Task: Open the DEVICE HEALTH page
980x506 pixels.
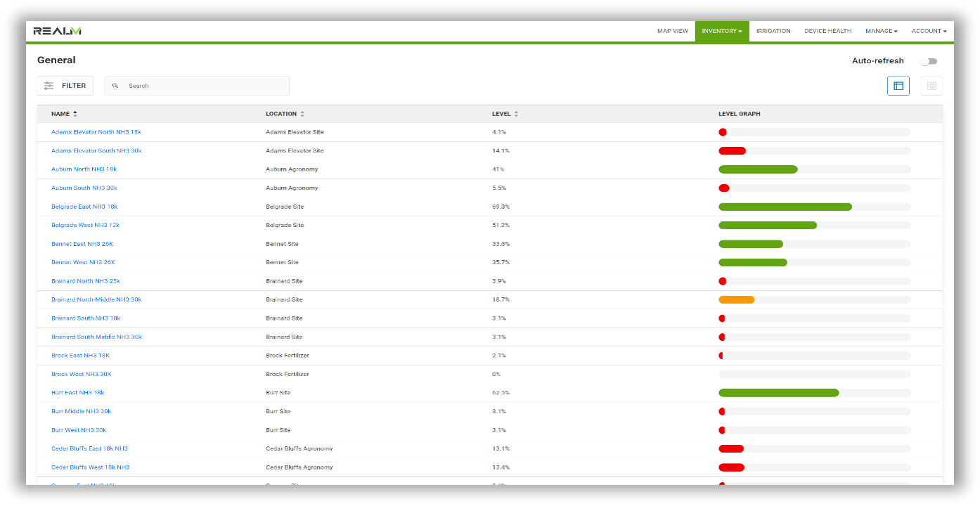Action: click(x=828, y=31)
